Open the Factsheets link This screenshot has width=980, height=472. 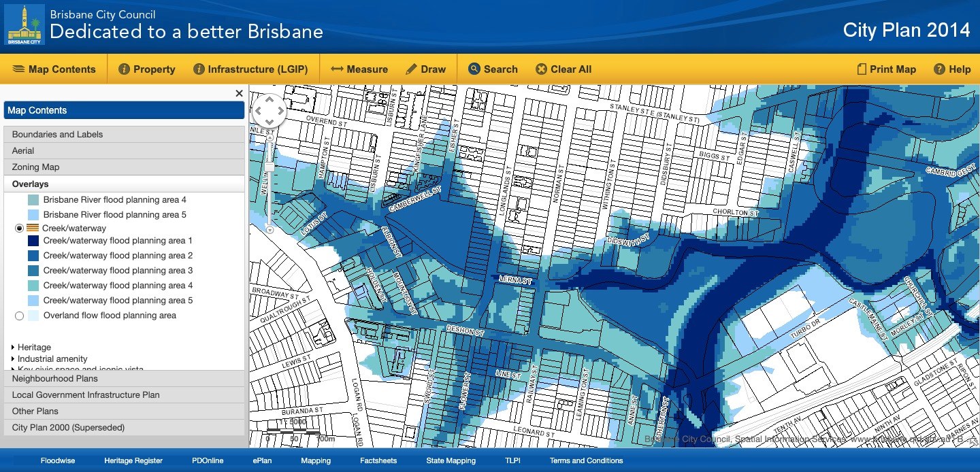pos(378,460)
